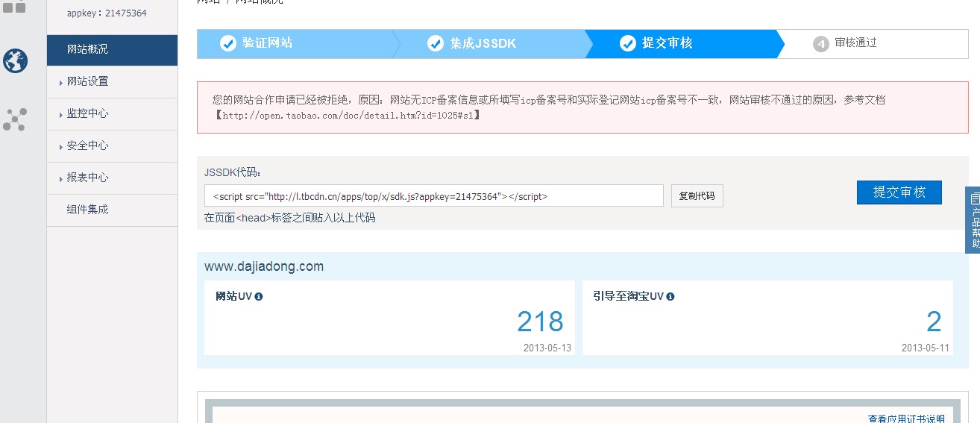Click the grid squares icon at top left
Image resolution: width=980 pixels, height=423 pixels.
pos(14,7)
